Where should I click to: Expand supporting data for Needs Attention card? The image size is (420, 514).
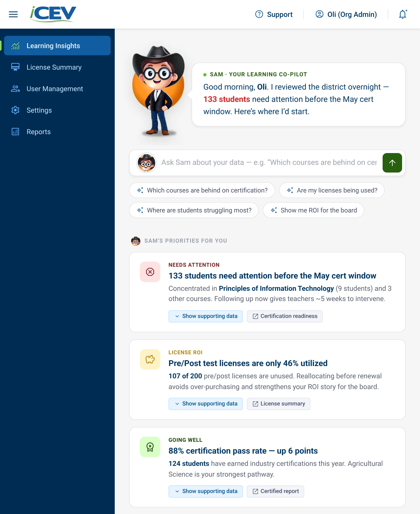[206, 316]
